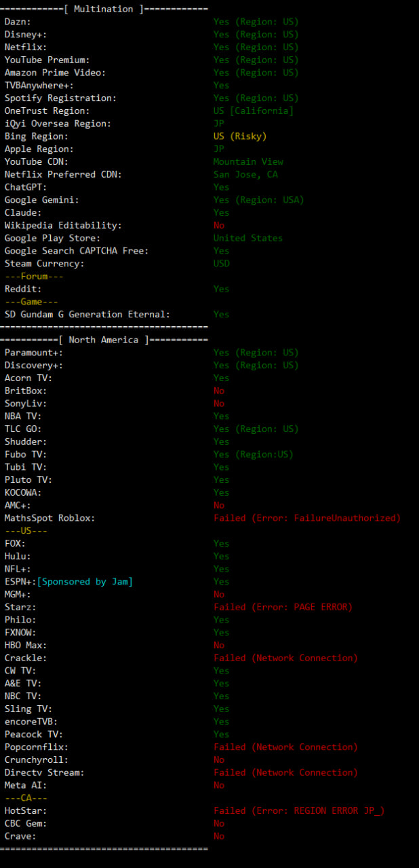
Task: Click the Multination section header
Action: [x=104, y=9]
